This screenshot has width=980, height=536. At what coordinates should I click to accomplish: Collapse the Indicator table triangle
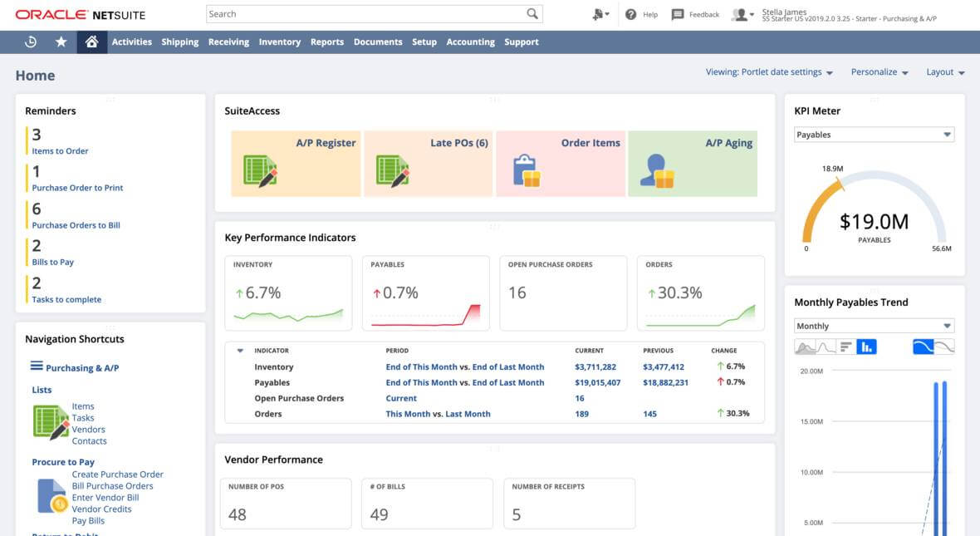[x=240, y=351]
